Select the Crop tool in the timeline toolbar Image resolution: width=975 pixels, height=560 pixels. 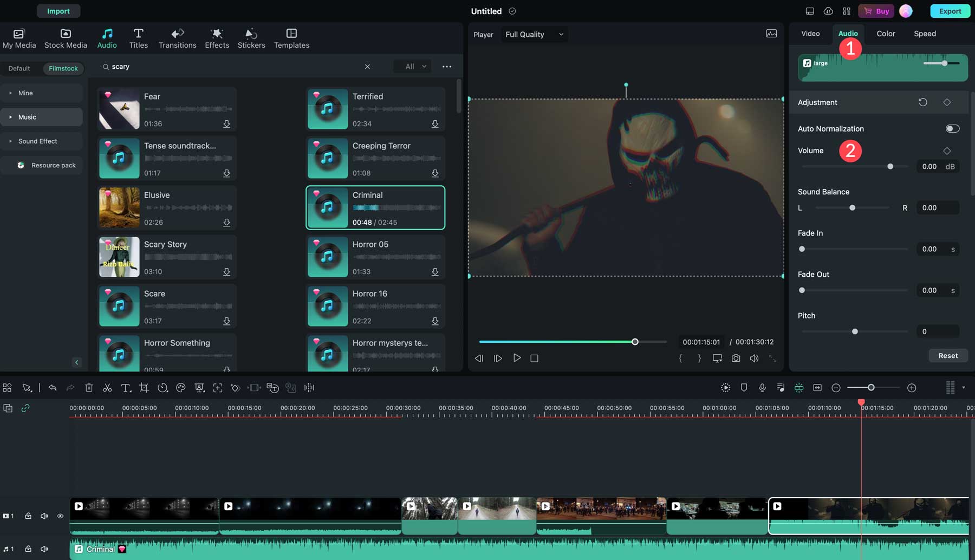click(x=144, y=388)
